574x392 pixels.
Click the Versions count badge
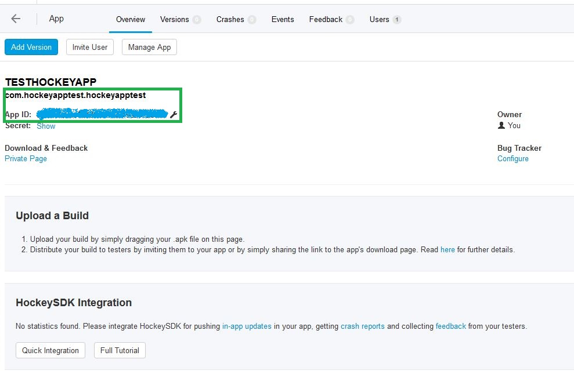point(197,19)
